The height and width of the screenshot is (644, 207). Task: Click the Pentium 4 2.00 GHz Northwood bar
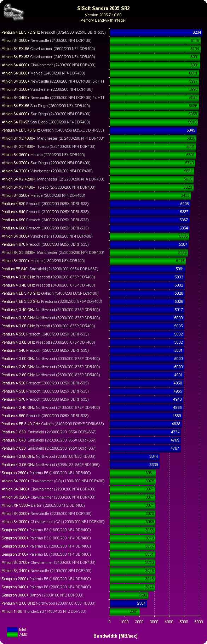(128, 603)
